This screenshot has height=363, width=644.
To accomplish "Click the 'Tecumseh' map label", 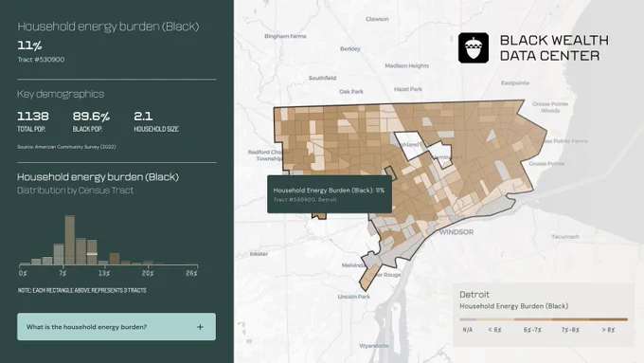I will click(x=565, y=237).
